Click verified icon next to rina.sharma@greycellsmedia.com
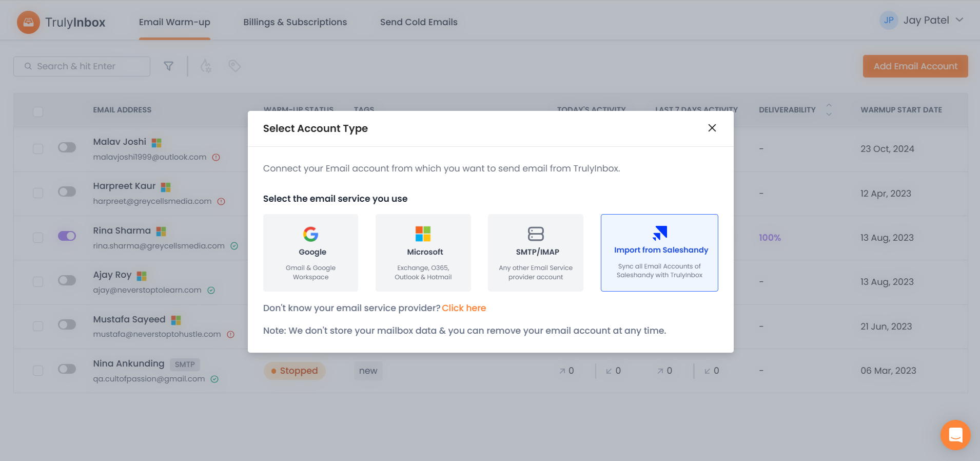 [x=234, y=246]
